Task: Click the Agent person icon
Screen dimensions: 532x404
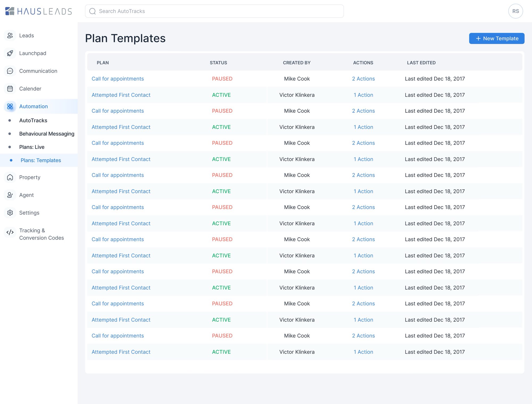Action: click(10, 195)
